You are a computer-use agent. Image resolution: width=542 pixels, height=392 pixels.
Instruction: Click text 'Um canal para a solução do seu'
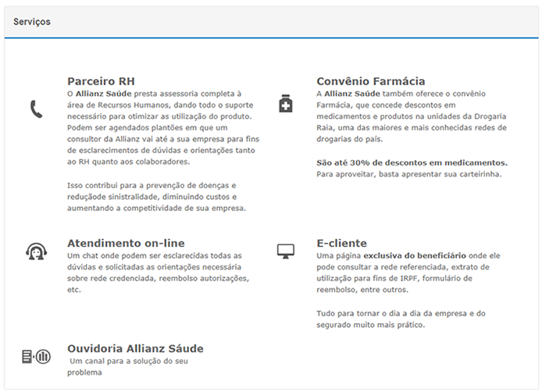pos(129,362)
